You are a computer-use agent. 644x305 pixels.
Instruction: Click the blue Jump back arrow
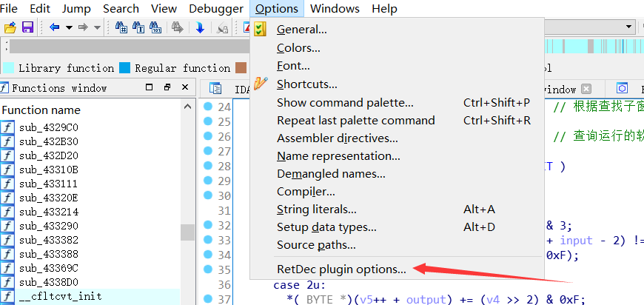(x=55, y=28)
